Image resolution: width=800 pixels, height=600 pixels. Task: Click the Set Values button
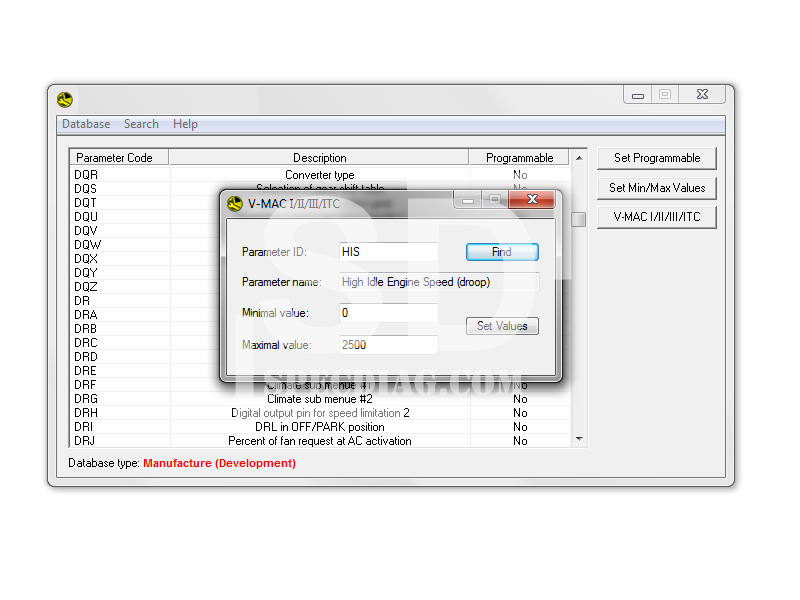coord(502,326)
